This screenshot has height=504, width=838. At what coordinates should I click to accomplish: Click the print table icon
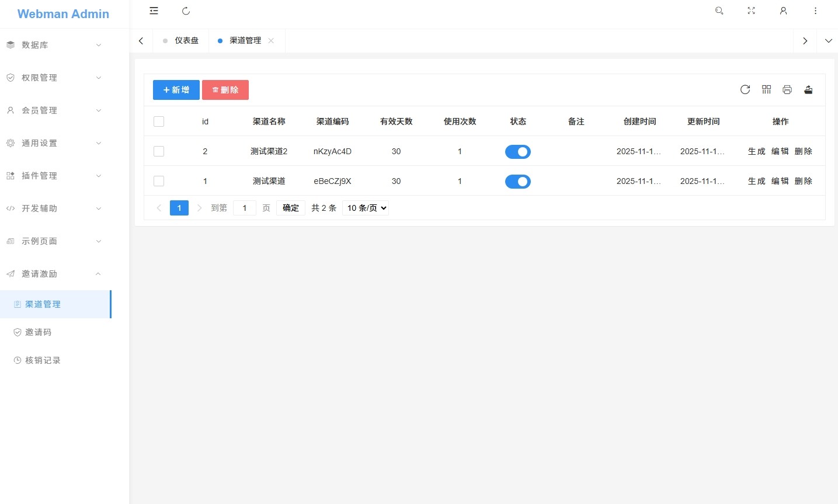(787, 89)
